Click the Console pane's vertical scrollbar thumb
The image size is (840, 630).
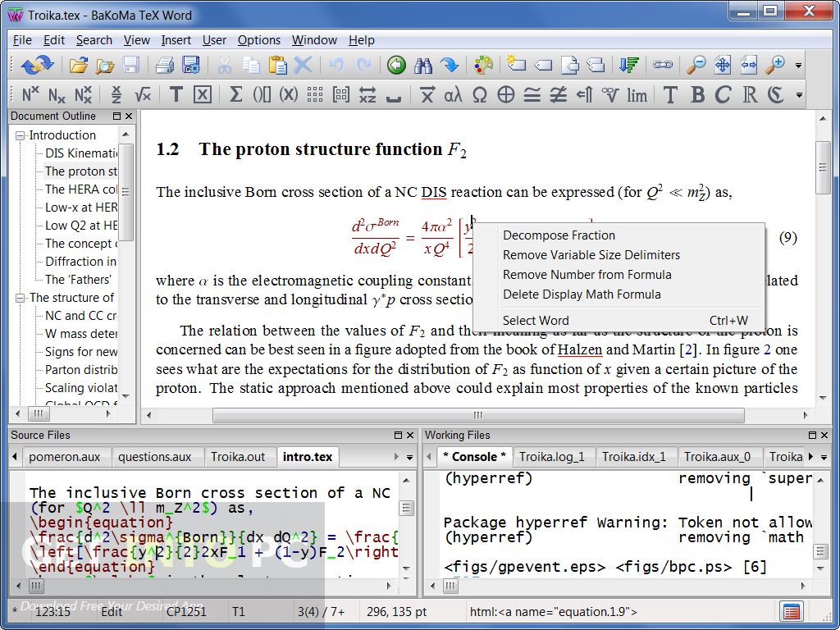point(820,551)
